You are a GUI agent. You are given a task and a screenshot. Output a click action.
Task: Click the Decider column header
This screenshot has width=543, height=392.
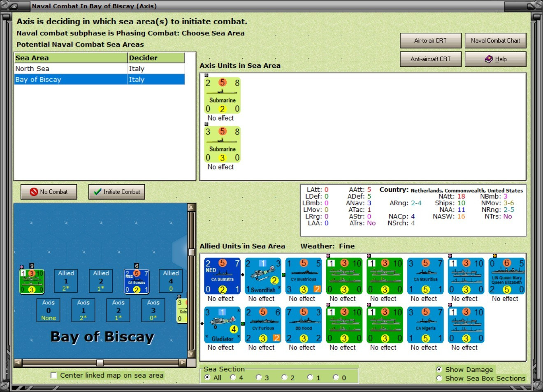[x=156, y=58]
